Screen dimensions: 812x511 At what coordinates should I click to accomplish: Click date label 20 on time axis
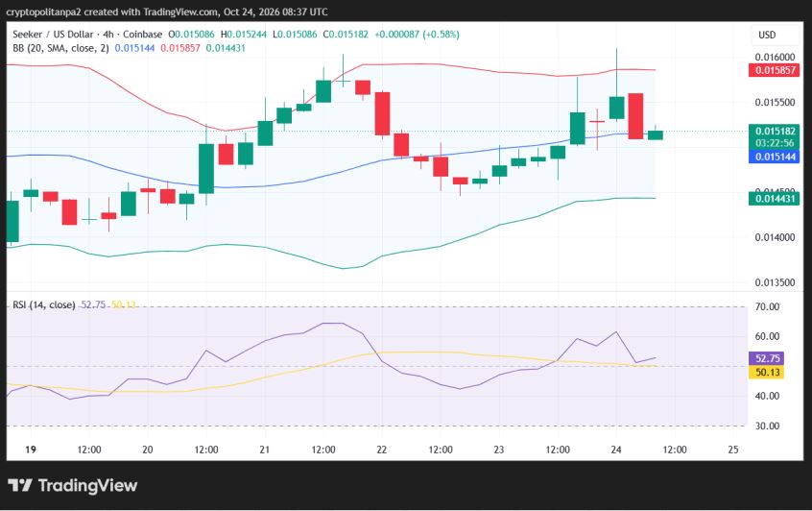tap(148, 450)
